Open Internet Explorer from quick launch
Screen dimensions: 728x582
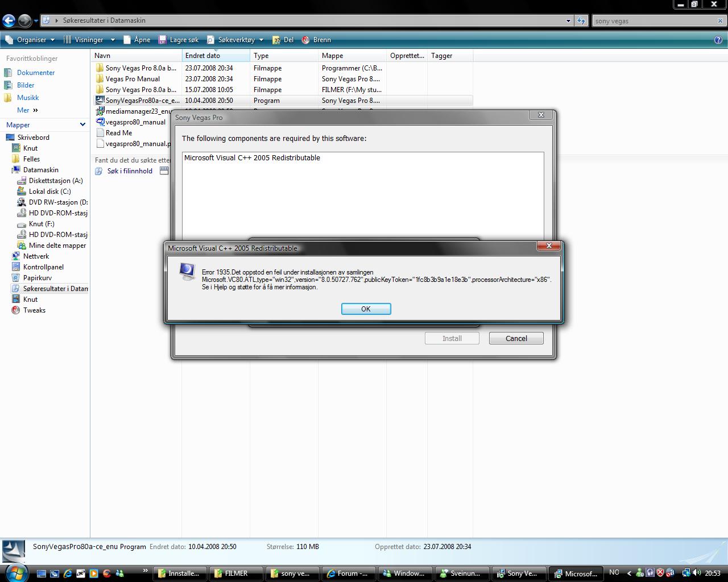[x=68, y=573]
